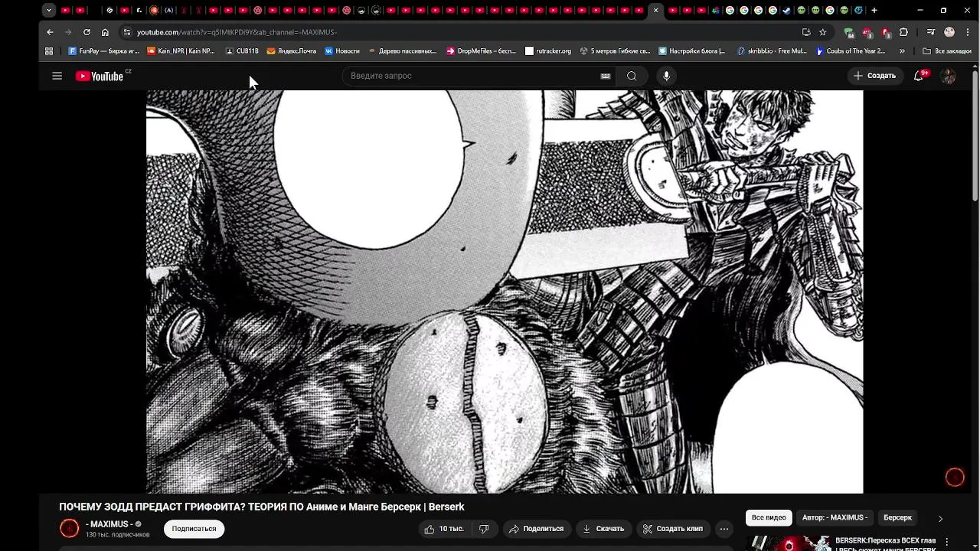
Task: Bookmark this page with star icon
Action: pyautogui.click(x=823, y=32)
